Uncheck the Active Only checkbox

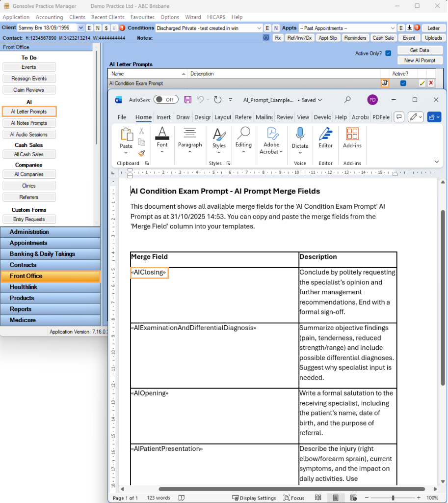(388, 54)
